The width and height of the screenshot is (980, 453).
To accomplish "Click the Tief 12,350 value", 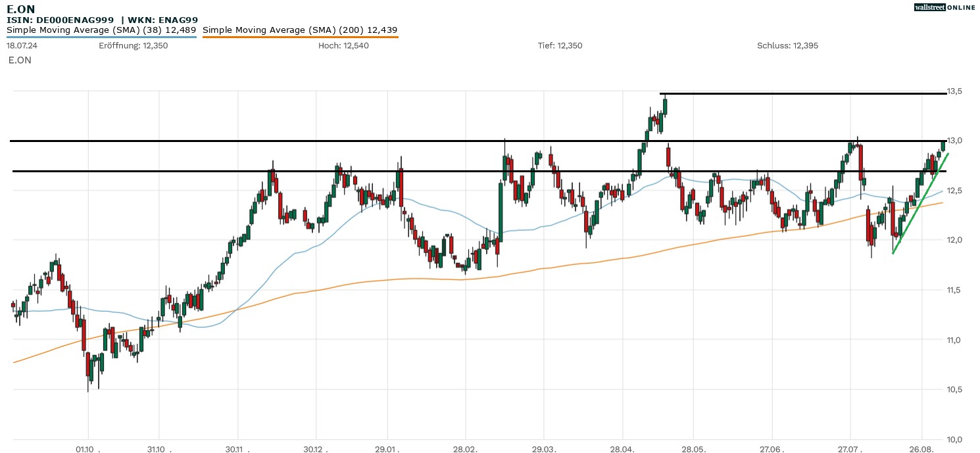I will (560, 45).
